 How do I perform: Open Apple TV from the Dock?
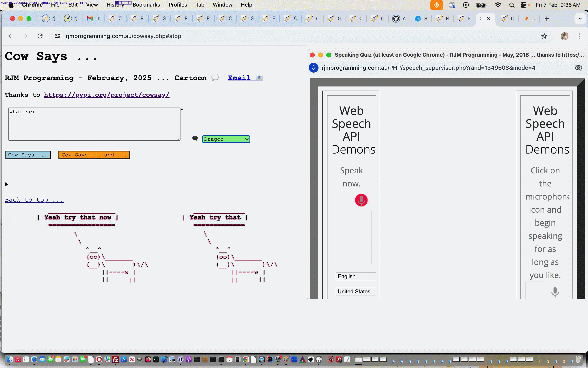[x=156, y=359]
